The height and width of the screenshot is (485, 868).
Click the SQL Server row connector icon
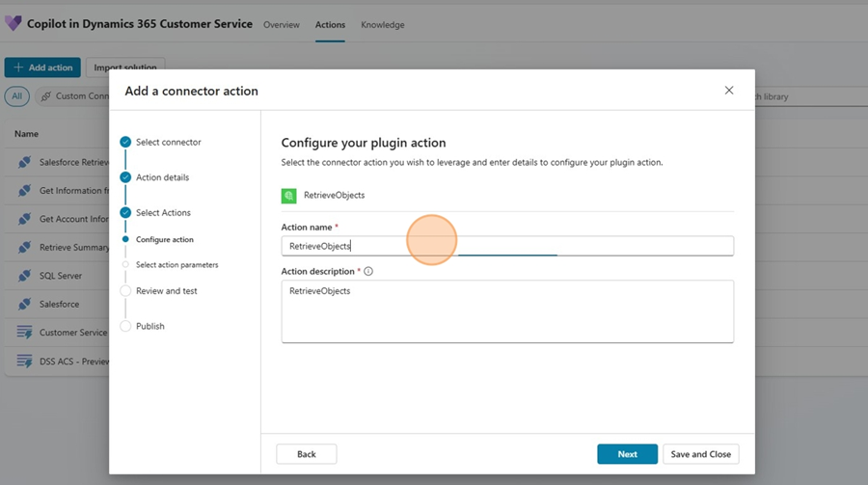tap(24, 276)
